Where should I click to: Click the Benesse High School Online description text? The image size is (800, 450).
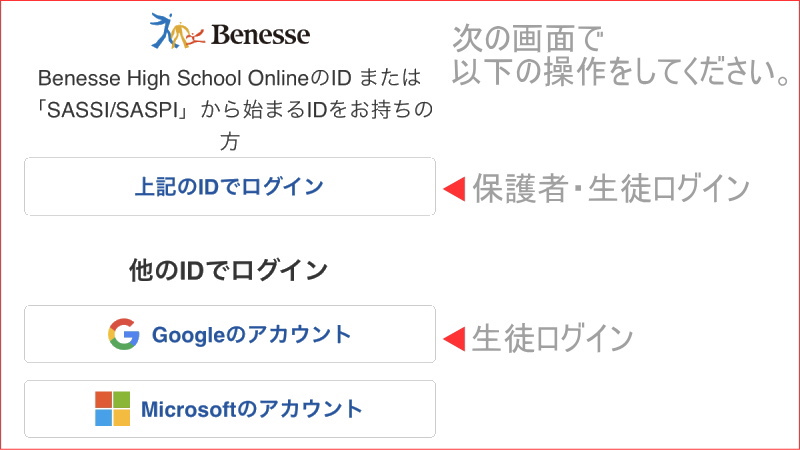pyautogui.click(x=230, y=78)
